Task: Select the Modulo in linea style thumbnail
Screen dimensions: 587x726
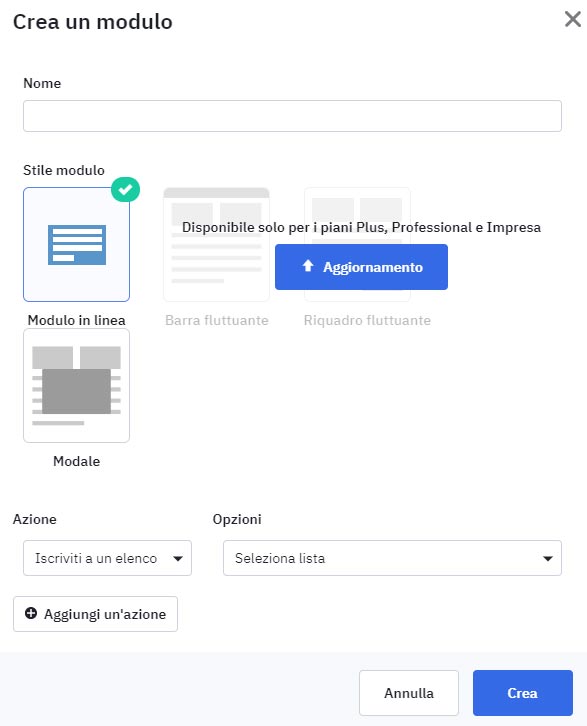Action: coord(76,244)
